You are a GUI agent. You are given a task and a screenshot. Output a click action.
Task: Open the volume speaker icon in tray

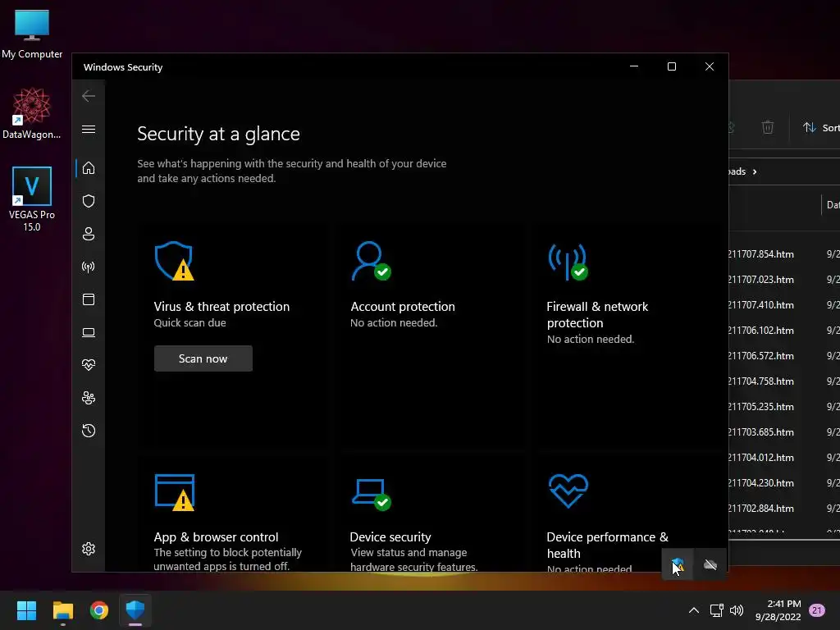point(737,610)
